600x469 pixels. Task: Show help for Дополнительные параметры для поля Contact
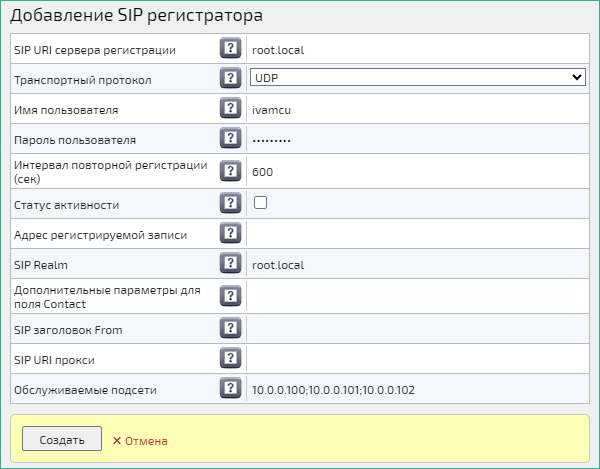point(230,296)
